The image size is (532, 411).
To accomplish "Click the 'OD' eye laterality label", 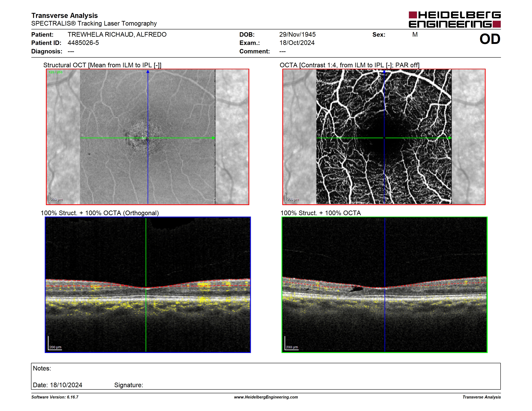I will click(x=490, y=39).
